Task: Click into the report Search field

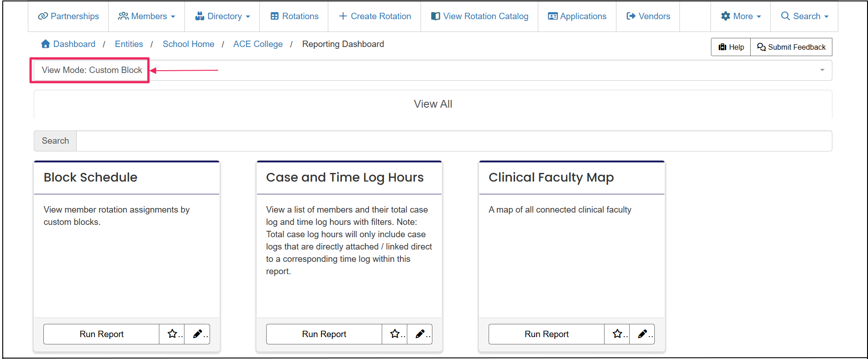Action: [454, 141]
